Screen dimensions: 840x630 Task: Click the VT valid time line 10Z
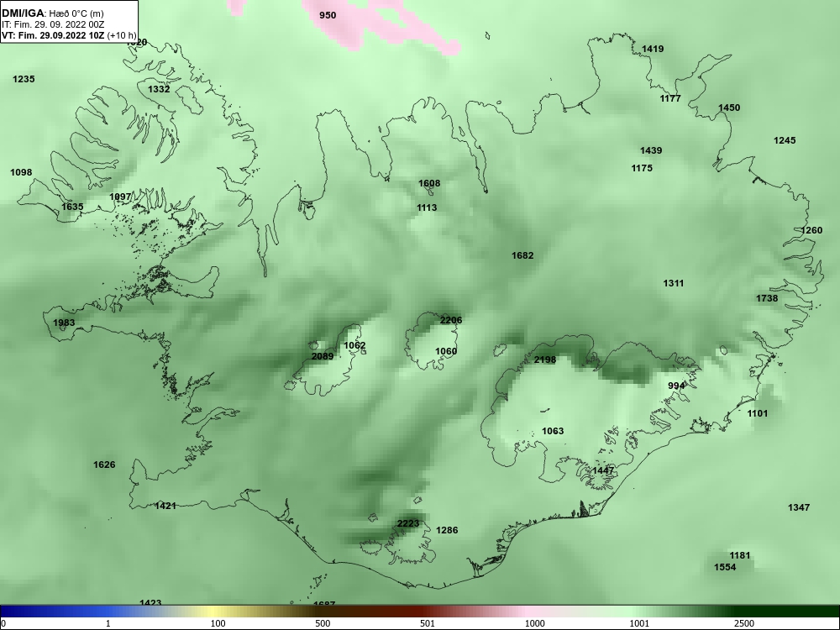click(69, 35)
